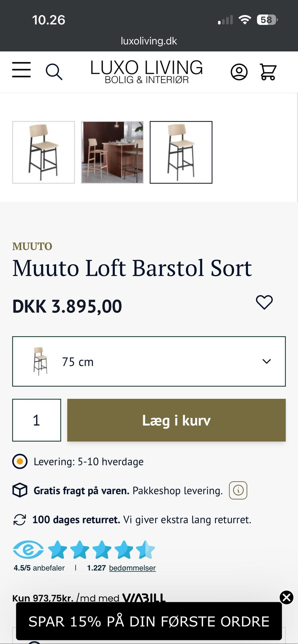Viewport: 298px width, 644px height.
Task: Select the delivery 5-10 hverdage radio indicator
Action: (20, 461)
